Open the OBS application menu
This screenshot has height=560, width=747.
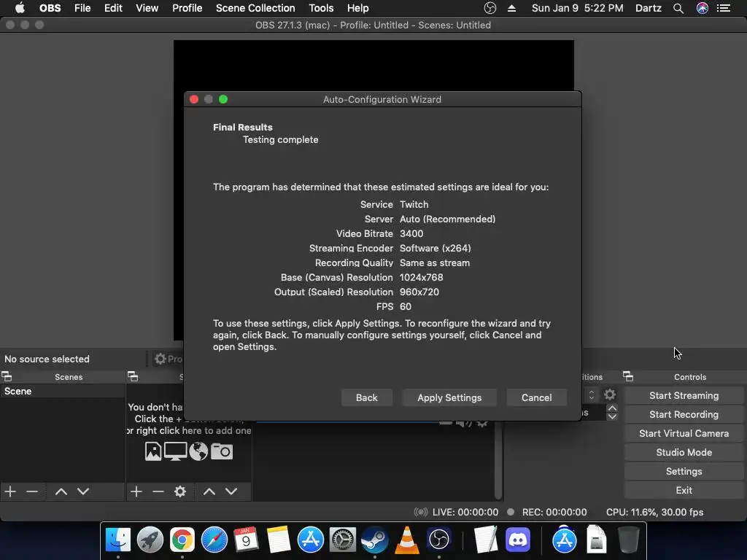pos(50,8)
